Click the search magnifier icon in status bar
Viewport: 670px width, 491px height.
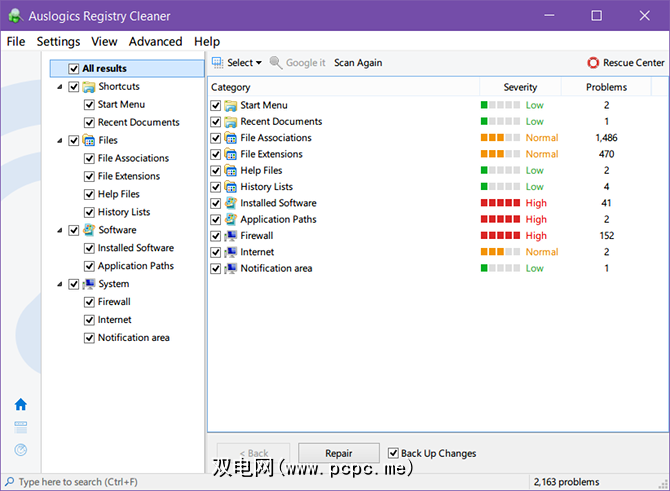[9, 482]
